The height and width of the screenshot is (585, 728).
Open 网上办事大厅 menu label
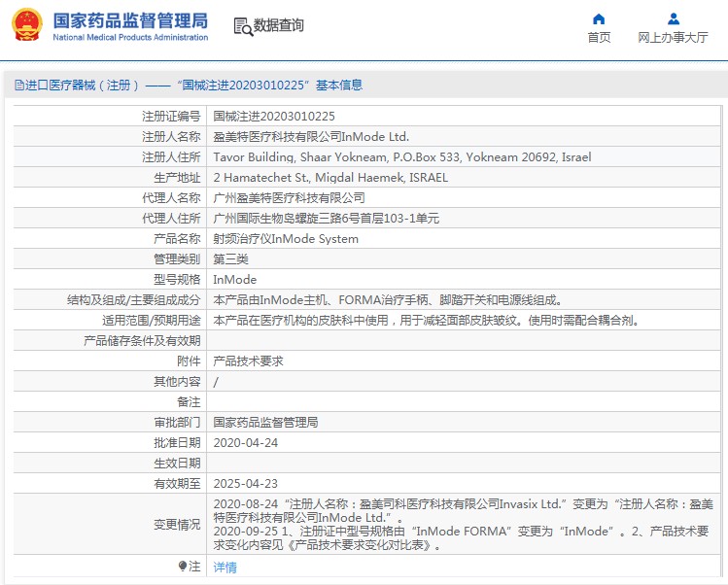click(673, 37)
